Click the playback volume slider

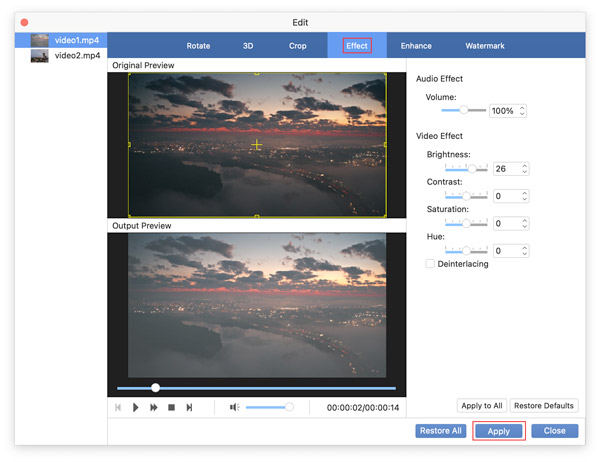click(x=269, y=407)
